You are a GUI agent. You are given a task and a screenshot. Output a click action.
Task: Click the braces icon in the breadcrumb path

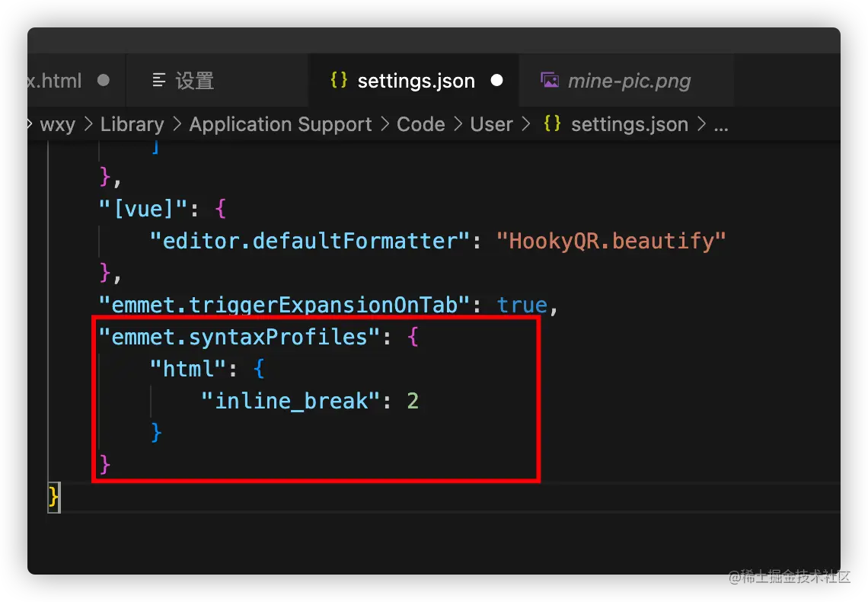(553, 124)
